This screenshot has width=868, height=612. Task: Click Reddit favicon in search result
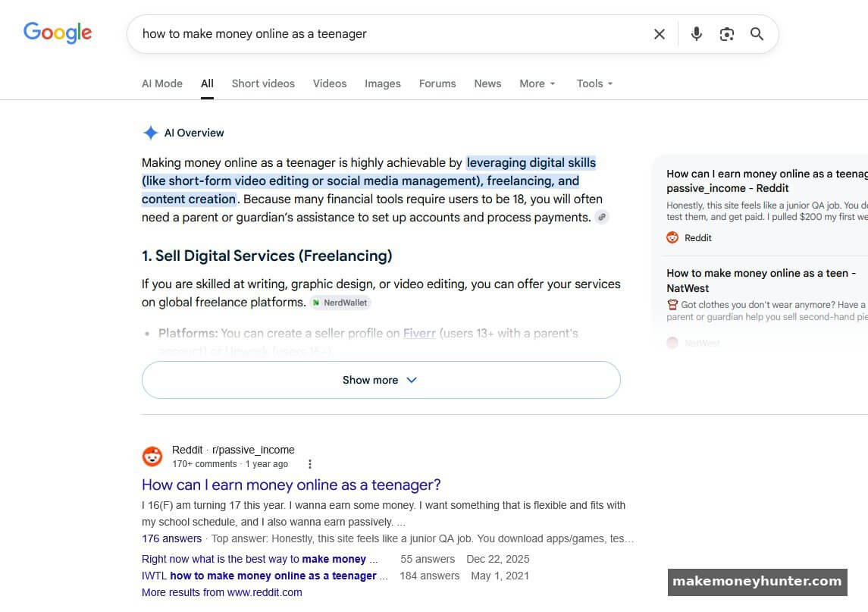point(152,457)
